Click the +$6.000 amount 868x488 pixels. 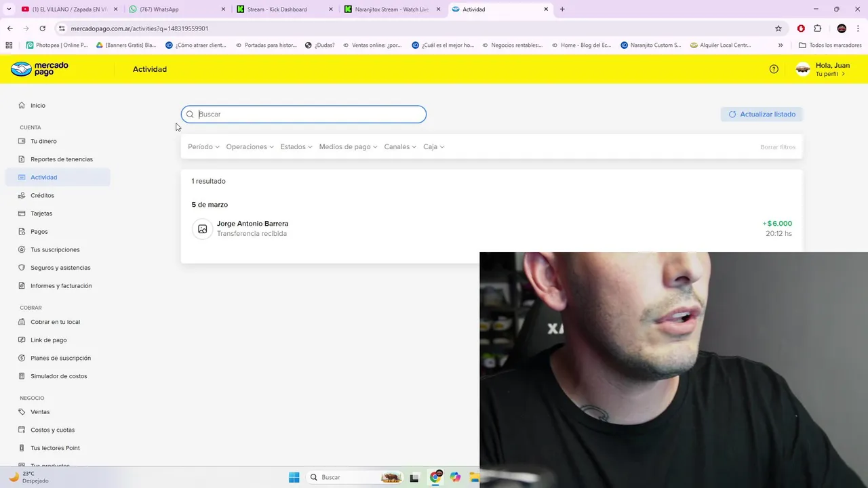pos(777,224)
